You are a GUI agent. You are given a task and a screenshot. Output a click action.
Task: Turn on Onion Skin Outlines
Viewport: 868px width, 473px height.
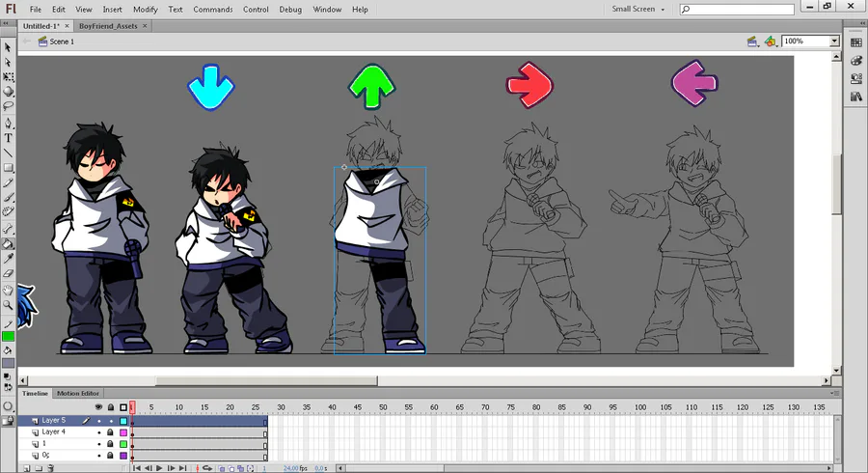click(x=231, y=468)
